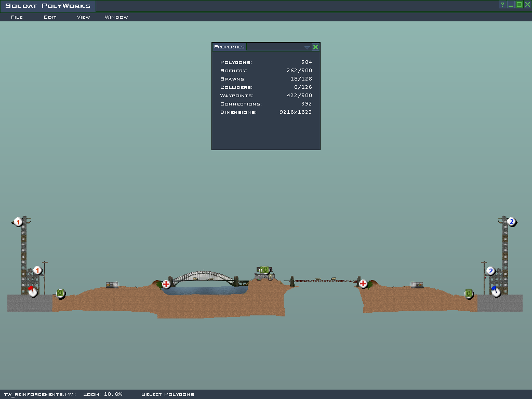532x399 pixels.
Task: Open the Edit menu
Action: coord(50,17)
